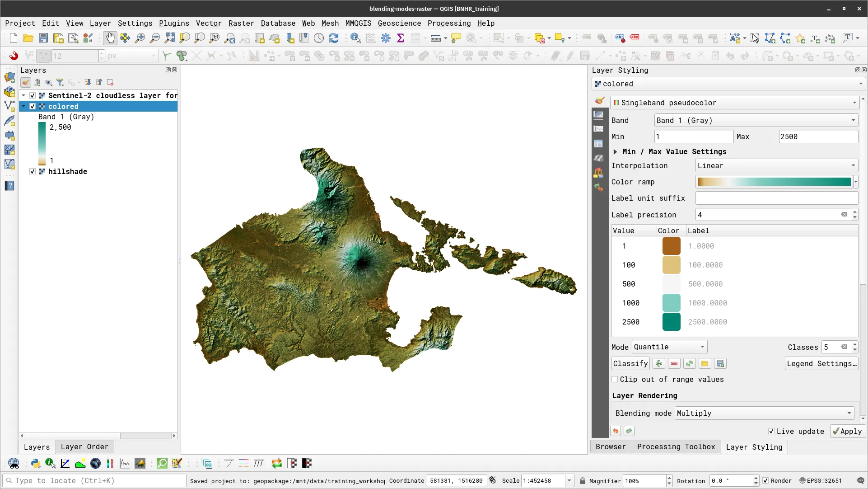Open the Blending mode dropdown
Viewport: 868px width, 489px height.
coord(763,413)
